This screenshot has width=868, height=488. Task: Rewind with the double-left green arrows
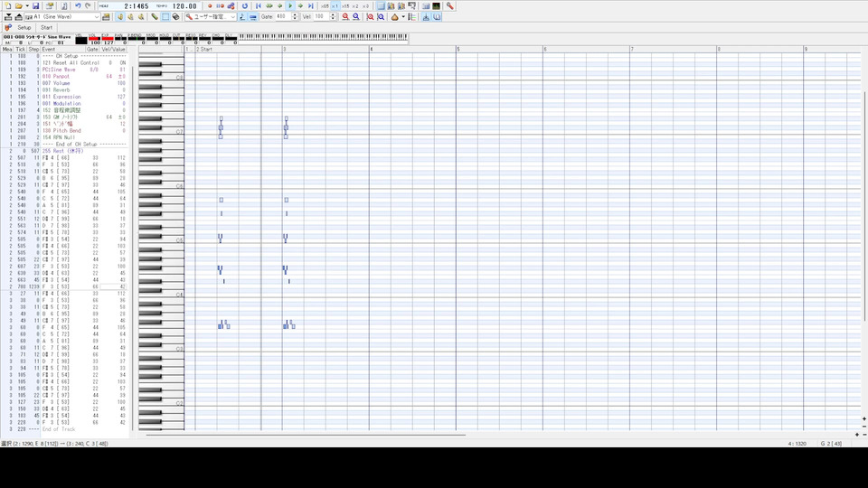(269, 6)
